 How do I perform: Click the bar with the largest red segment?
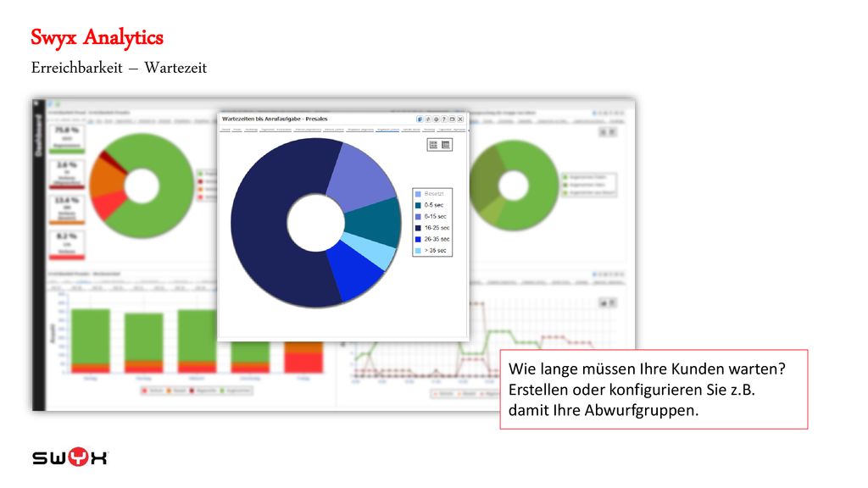pyautogui.click(x=303, y=358)
